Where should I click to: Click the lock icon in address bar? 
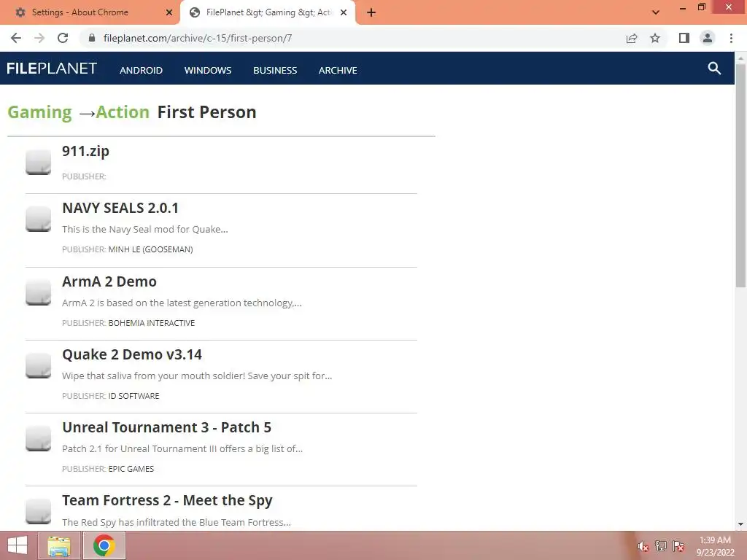tap(92, 38)
